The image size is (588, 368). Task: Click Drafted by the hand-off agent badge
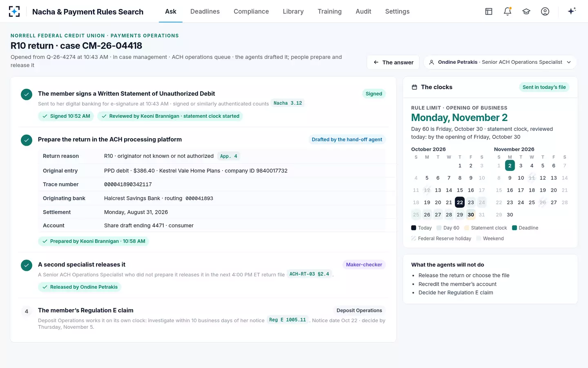click(347, 139)
